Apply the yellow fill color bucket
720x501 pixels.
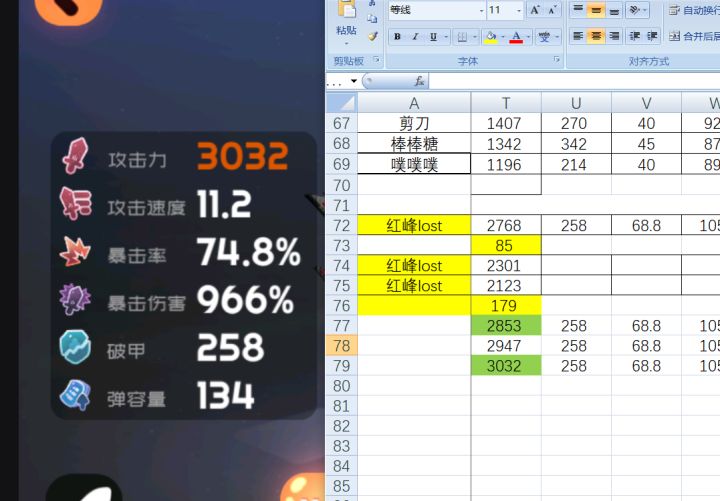491,37
